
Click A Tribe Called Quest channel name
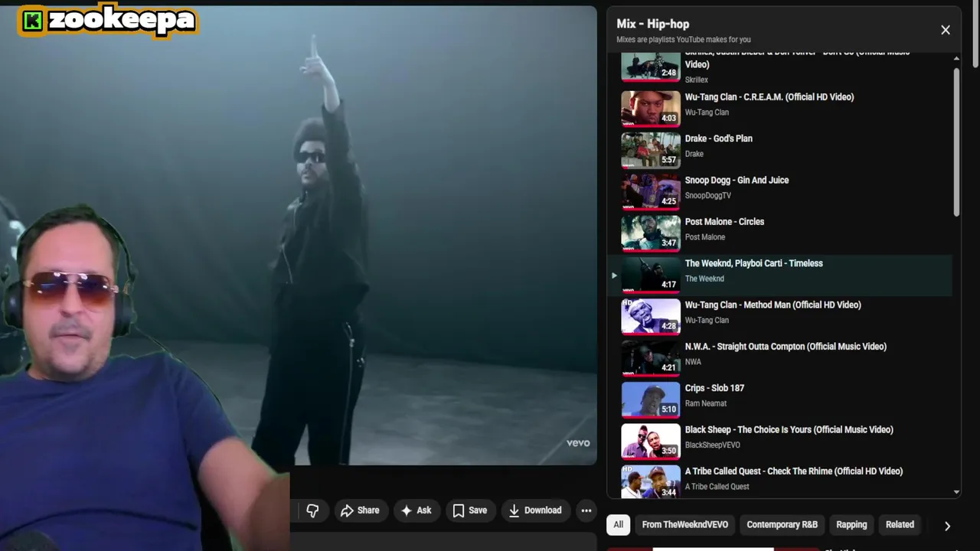pos(717,487)
